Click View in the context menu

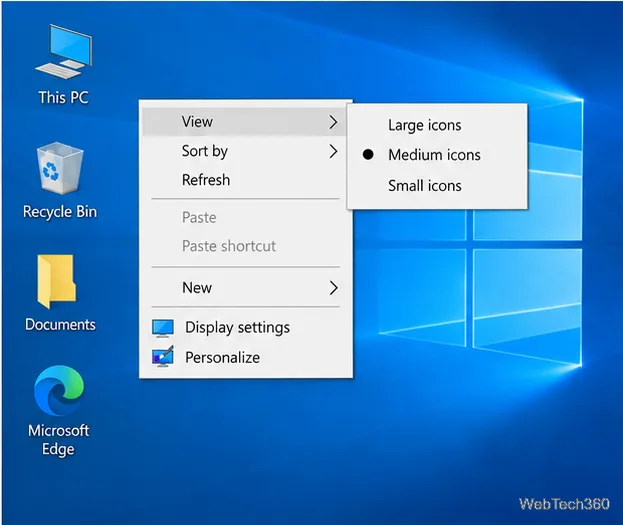pyautogui.click(x=244, y=122)
